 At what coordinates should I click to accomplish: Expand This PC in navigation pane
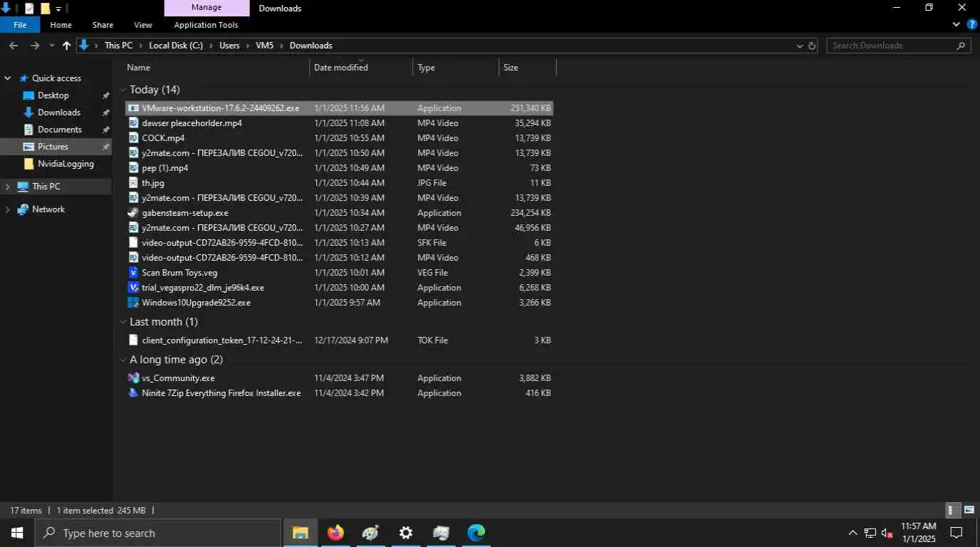[7, 187]
